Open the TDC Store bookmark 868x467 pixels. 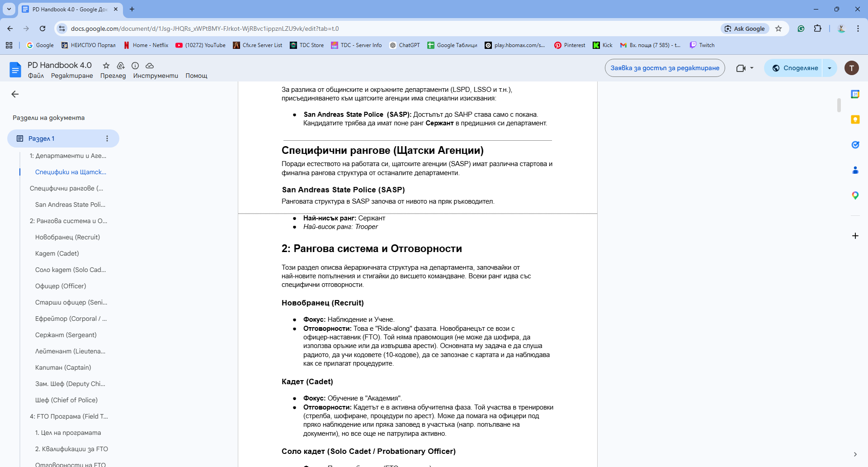(307, 45)
